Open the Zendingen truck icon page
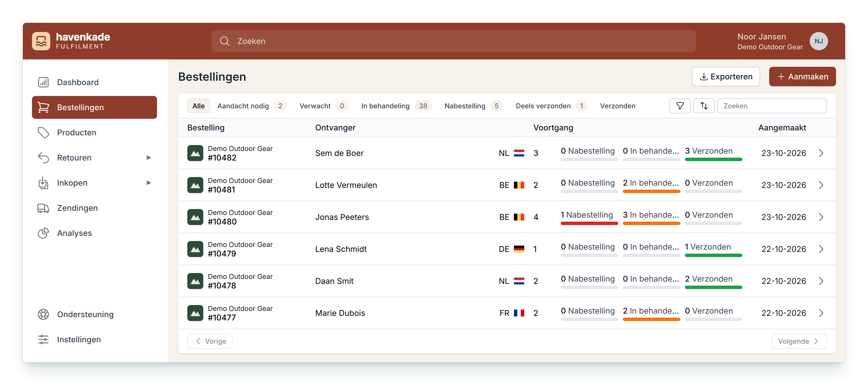 click(94, 208)
